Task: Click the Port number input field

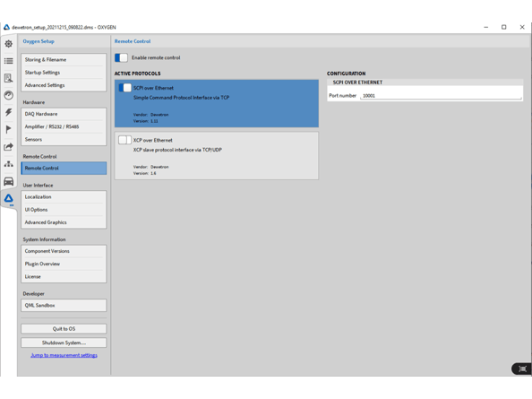Action: click(441, 96)
